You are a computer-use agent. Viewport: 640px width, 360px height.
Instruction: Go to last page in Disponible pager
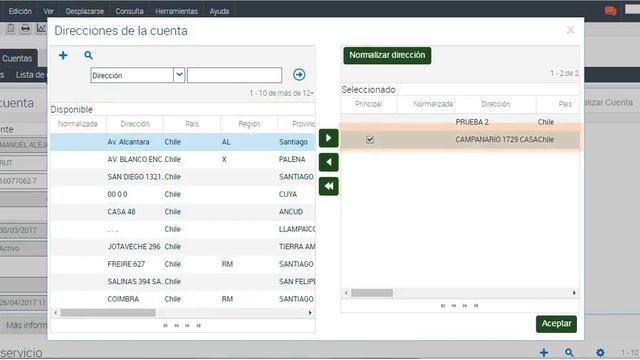tap(198, 325)
